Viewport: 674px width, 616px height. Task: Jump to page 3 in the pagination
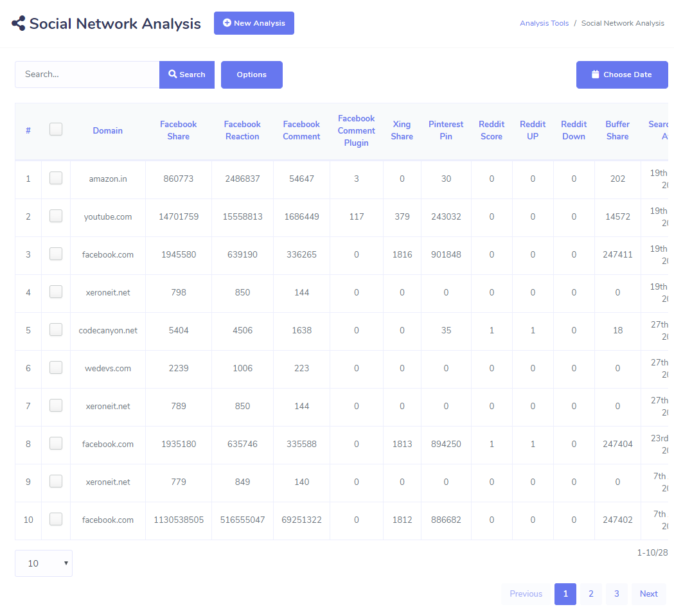point(616,594)
